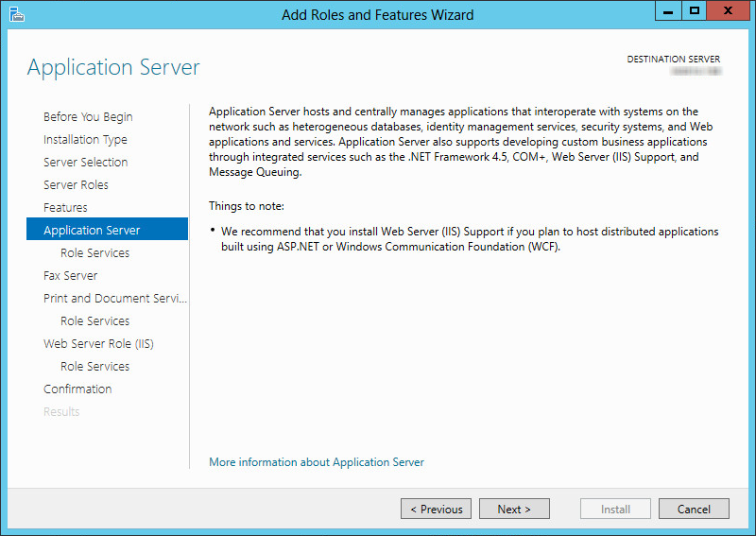The width and height of the screenshot is (756, 536).
Task: Click the Application Server page heading
Action: click(113, 67)
